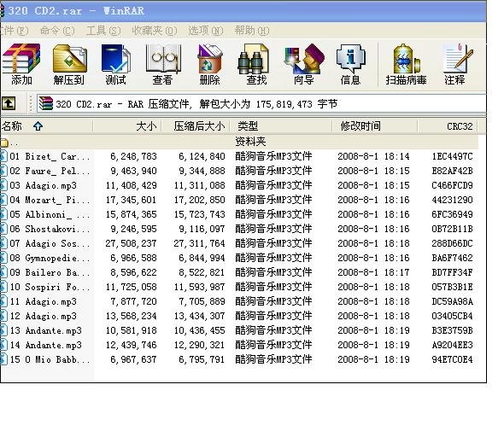Sort by 大小 column header
The image size is (504, 437).
pos(127,125)
